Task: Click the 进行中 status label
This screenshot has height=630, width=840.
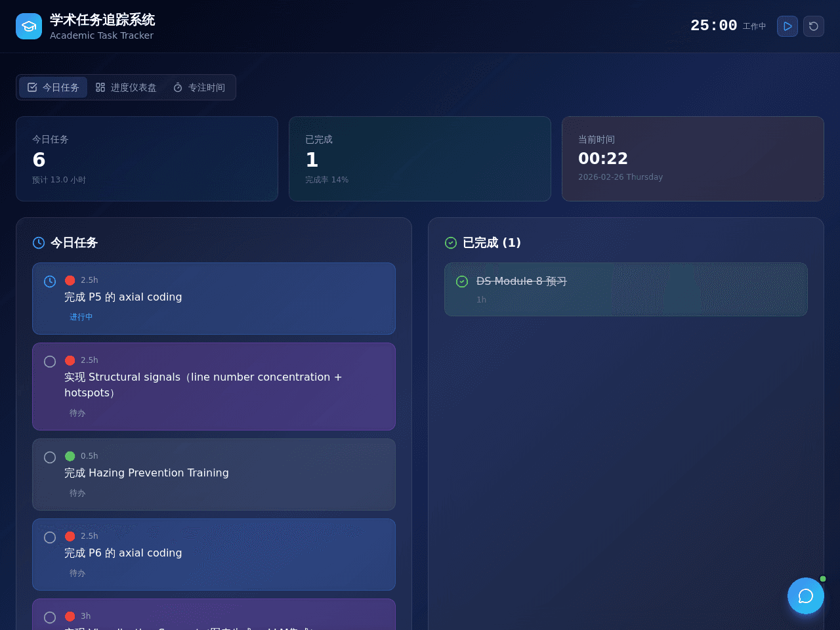Action: coord(81,317)
